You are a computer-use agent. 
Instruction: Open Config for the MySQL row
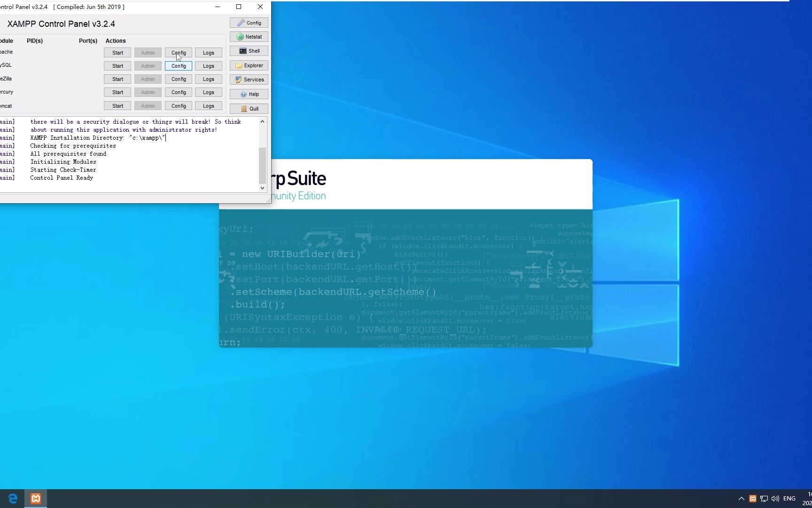[x=179, y=66]
